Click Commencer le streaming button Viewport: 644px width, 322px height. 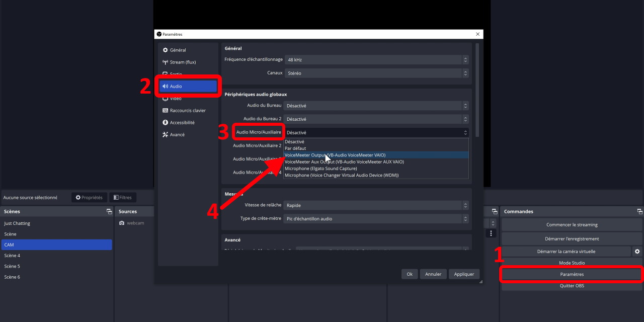[572, 225]
